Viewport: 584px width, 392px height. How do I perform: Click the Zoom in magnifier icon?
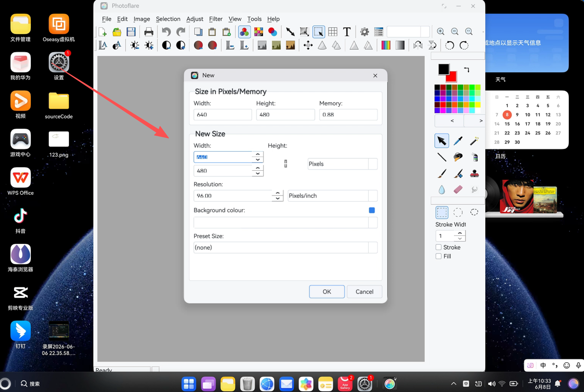441,31
